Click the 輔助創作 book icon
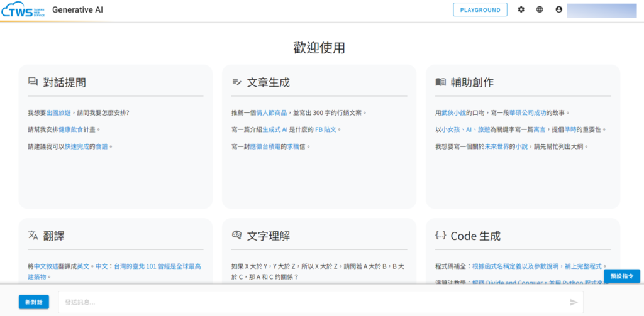Viewport: 644px width, 316px height. tap(440, 82)
